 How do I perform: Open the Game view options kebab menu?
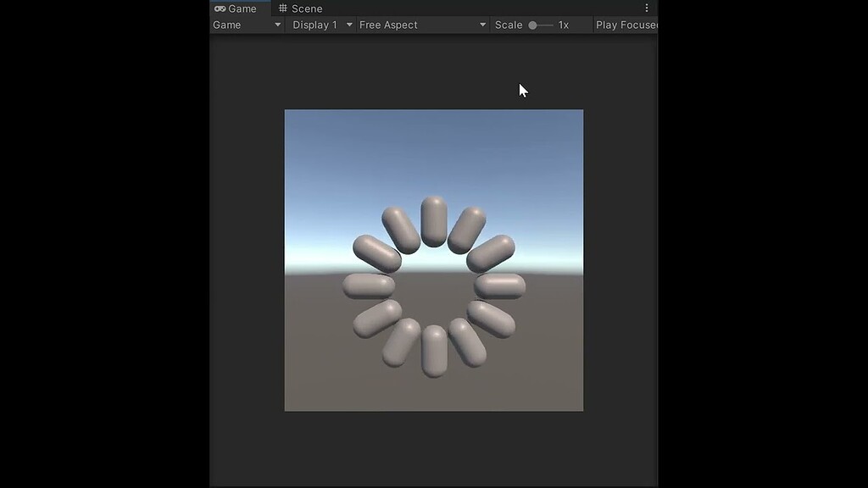pyautogui.click(x=647, y=8)
